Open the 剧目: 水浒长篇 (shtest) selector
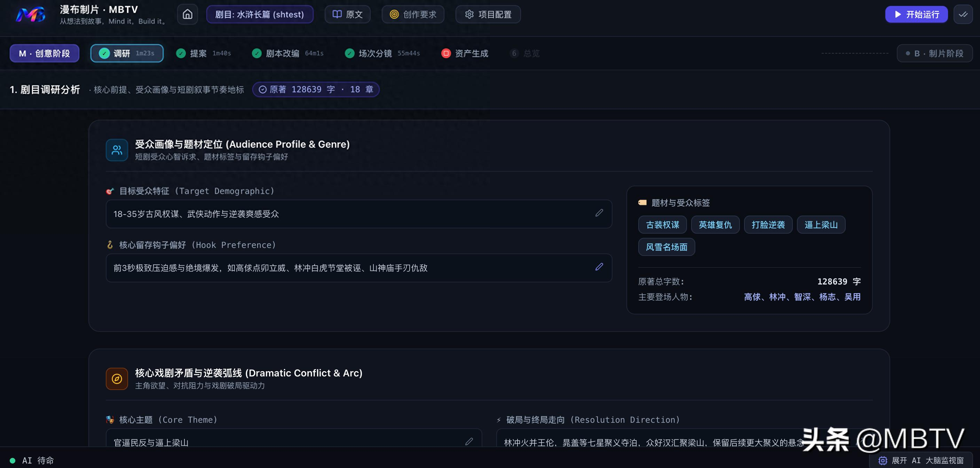The image size is (980, 468). pos(260,15)
